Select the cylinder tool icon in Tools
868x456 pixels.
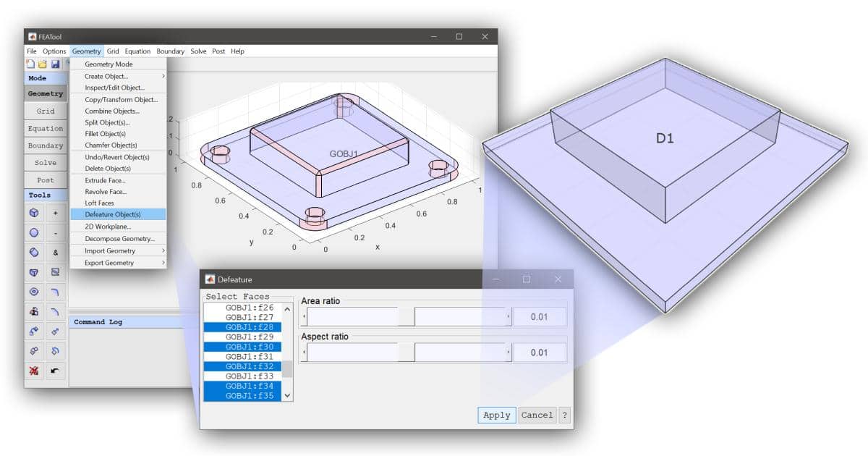pyautogui.click(x=34, y=253)
